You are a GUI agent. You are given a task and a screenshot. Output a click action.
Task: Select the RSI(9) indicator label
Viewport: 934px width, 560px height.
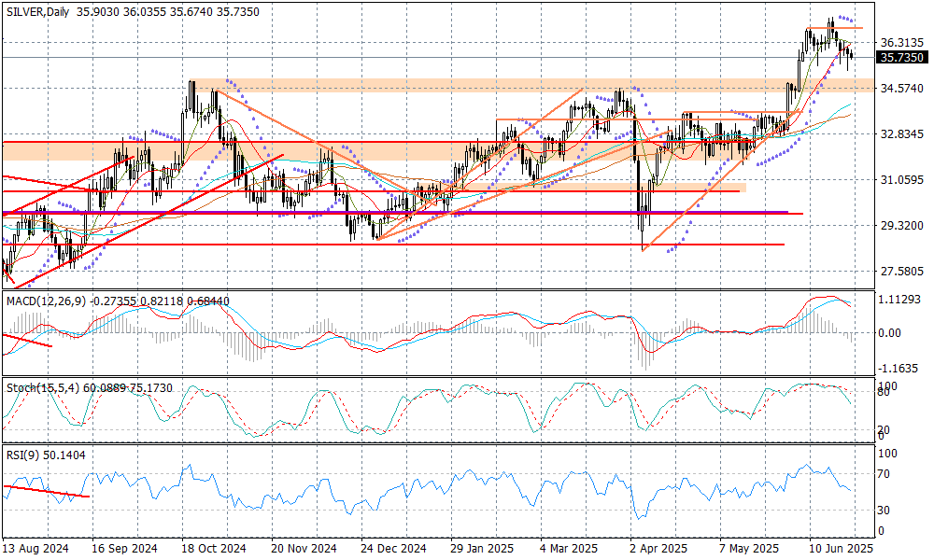point(24,455)
